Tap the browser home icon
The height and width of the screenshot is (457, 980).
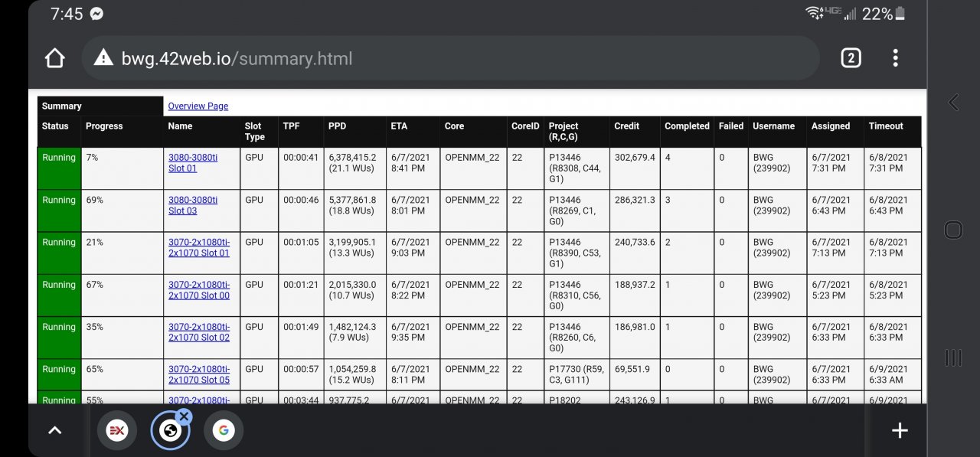pyautogui.click(x=54, y=58)
